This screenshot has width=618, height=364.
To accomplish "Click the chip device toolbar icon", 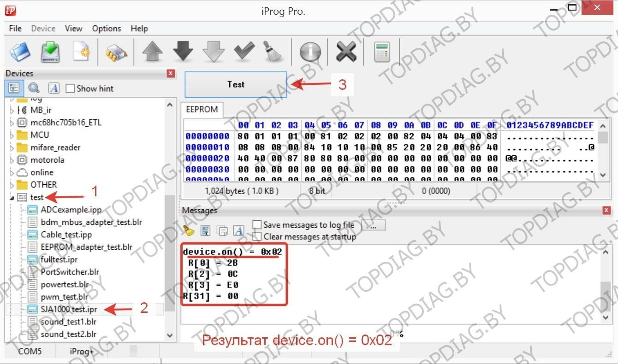I will tap(116, 53).
